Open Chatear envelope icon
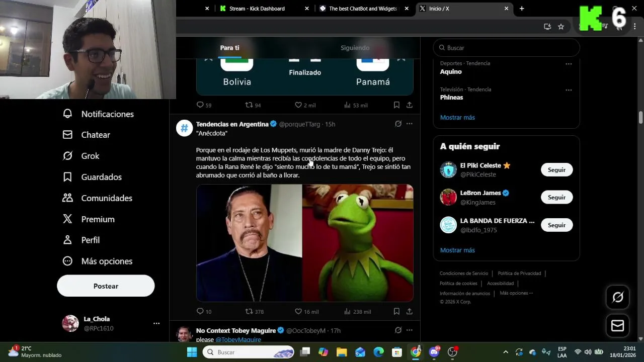The height and width of the screenshot is (362, 644). pos(67,135)
